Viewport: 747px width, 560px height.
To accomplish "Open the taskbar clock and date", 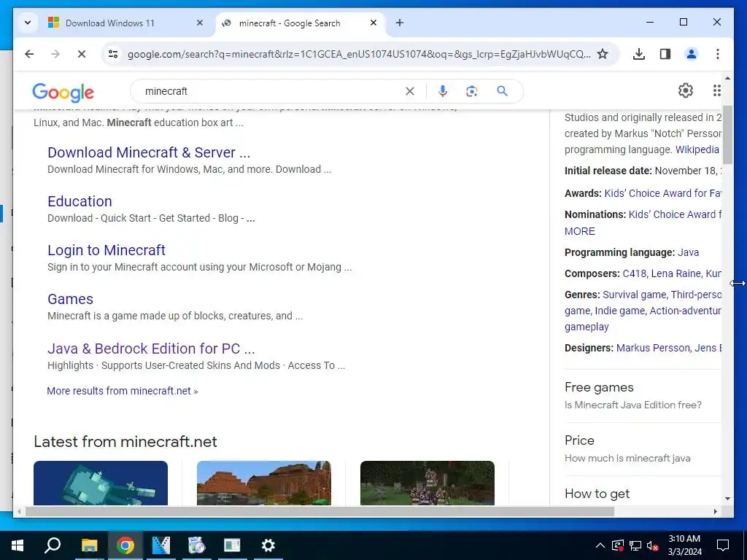I will click(x=684, y=545).
